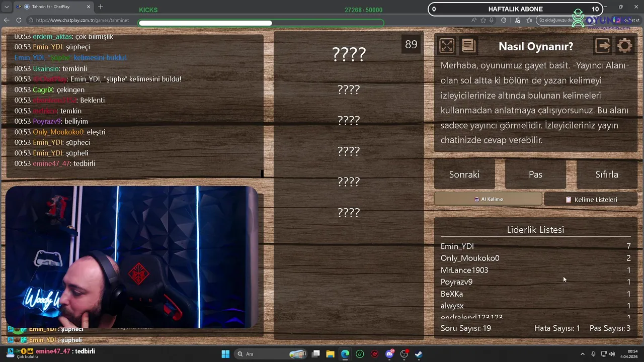Click the Sonraki button
This screenshot has height=362, width=644.
[x=464, y=174]
